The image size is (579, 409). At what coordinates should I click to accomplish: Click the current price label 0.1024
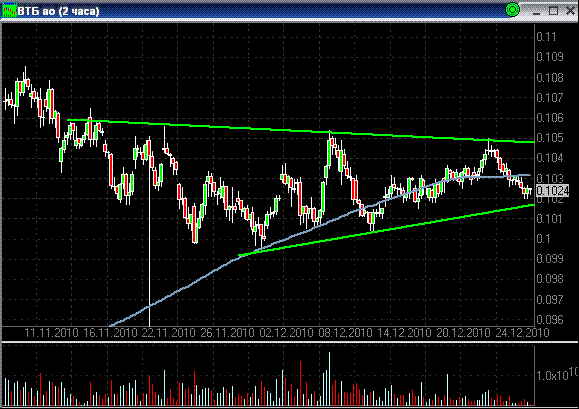click(x=552, y=191)
